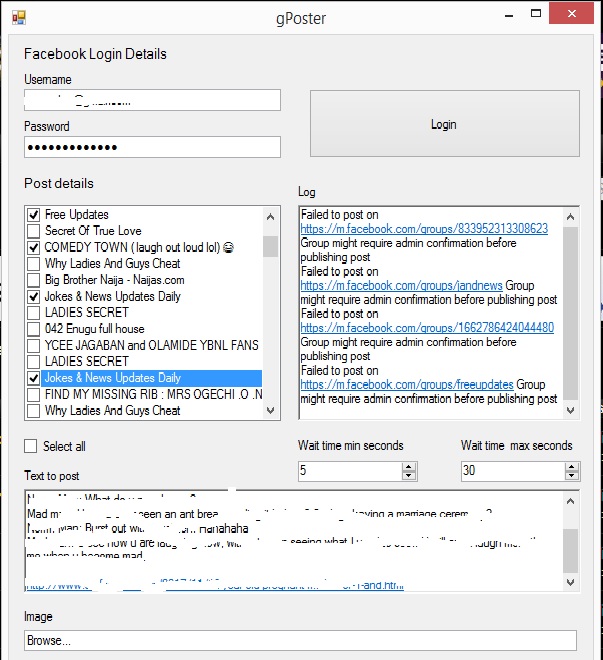Click the Login button
Screen dimensions: 603x660
(445, 124)
